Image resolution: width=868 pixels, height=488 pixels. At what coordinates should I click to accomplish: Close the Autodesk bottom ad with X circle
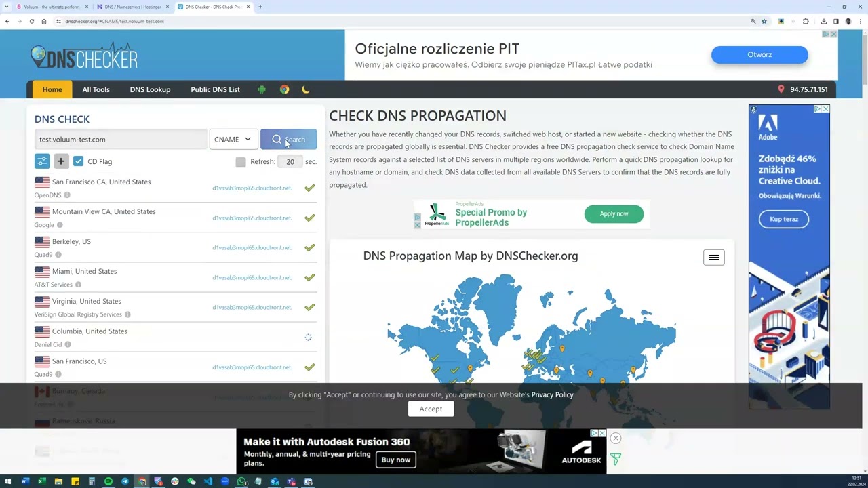coord(616,438)
